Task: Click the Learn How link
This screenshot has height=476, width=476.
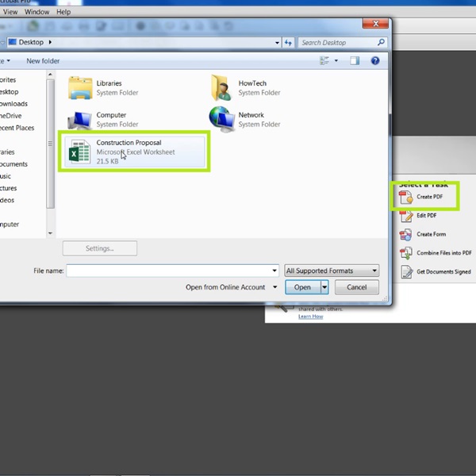Action: pyautogui.click(x=310, y=317)
